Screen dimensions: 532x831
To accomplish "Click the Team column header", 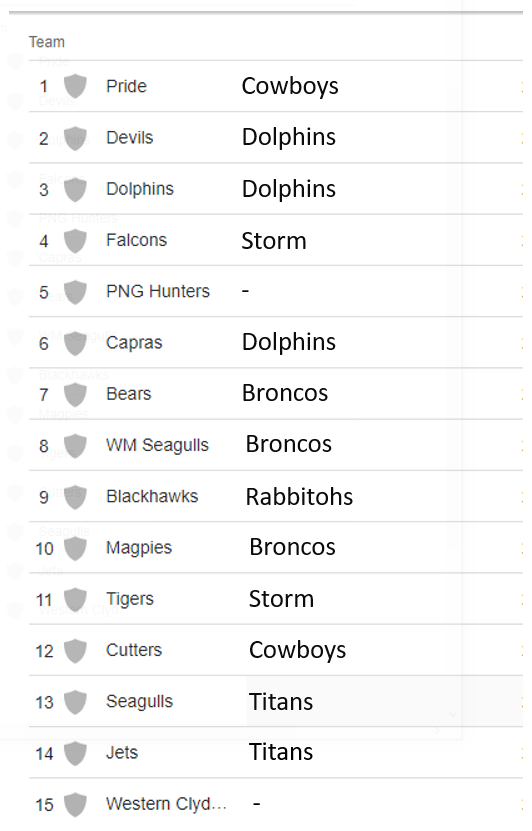I will point(47,42).
